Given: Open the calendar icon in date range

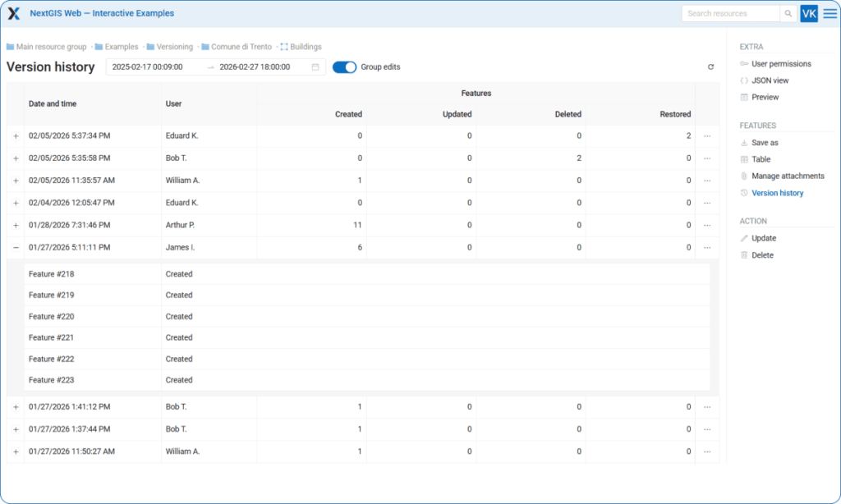Looking at the screenshot, I should (315, 67).
